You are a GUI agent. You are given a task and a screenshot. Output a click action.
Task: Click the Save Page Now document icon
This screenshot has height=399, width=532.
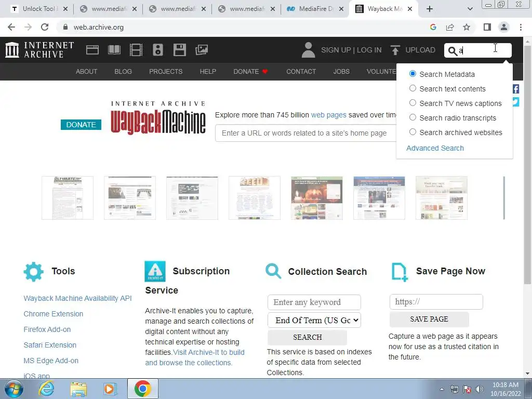point(400,272)
